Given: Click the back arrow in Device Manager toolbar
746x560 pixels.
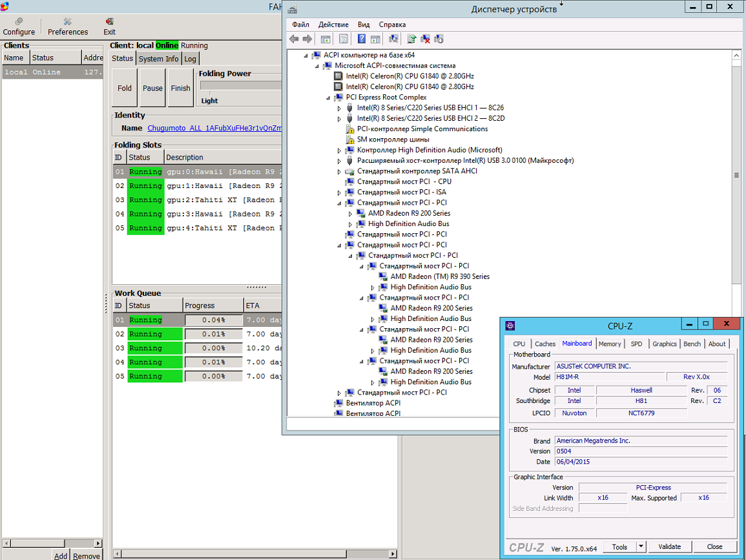Looking at the screenshot, I should (294, 39).
